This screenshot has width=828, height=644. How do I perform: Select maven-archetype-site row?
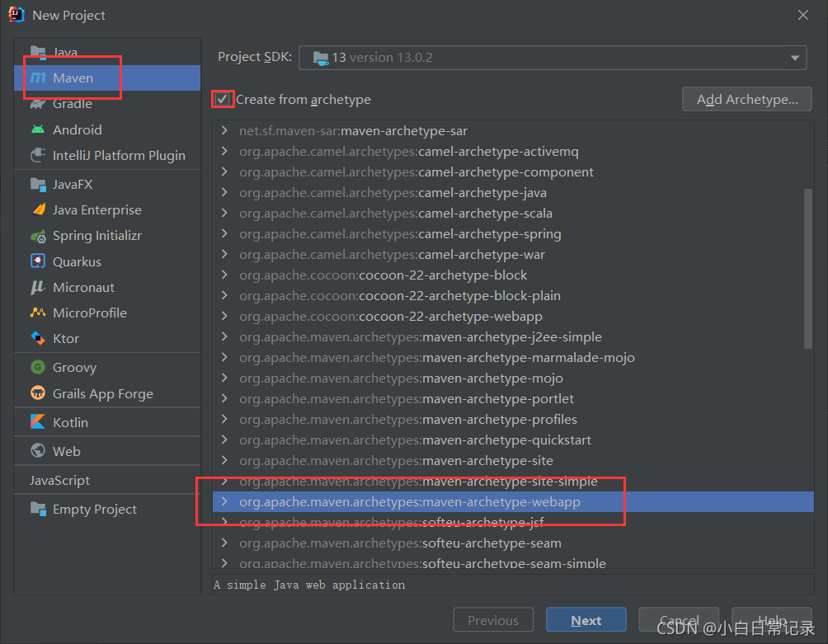point(513,460)
